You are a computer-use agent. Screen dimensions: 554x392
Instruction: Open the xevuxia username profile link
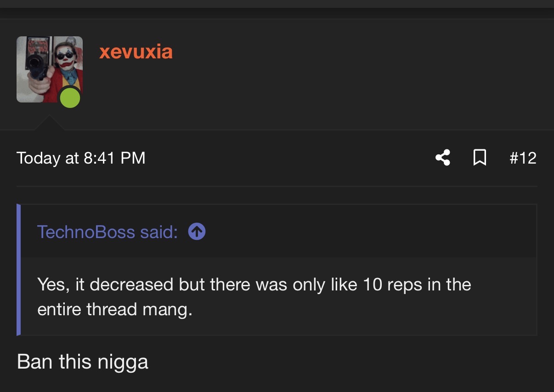(x=136, y=51)
